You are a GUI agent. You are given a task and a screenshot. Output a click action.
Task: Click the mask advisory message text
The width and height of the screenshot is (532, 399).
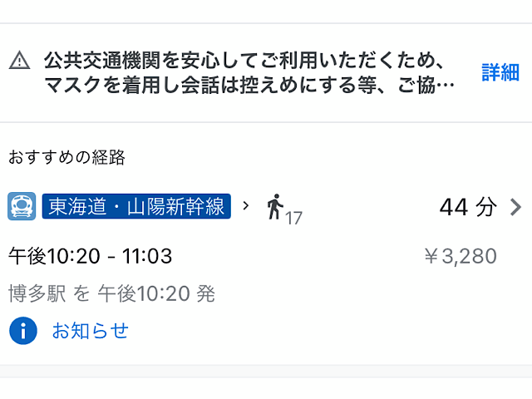point(249,72)
